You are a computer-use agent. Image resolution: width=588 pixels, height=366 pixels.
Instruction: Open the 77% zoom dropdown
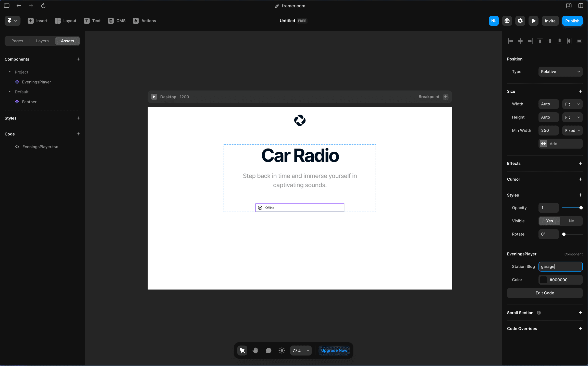click(x=301, y=350)
